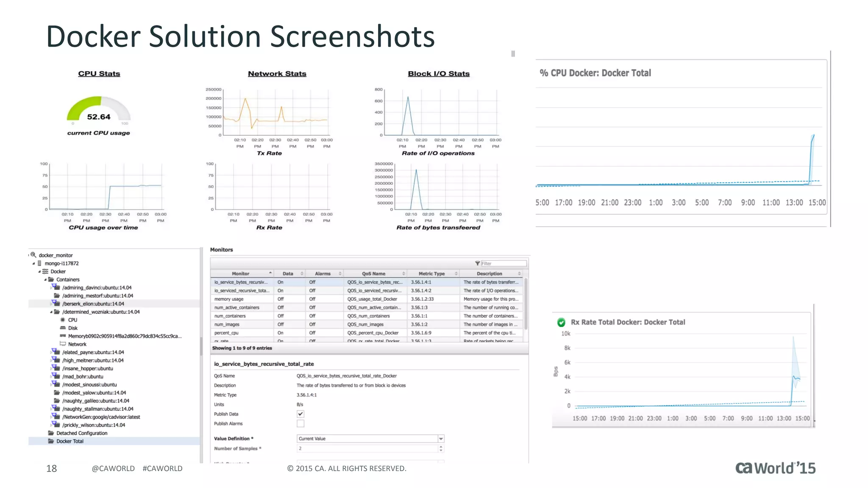Click the Network Stats heading link
868x488 pixels.
[x=277, y=74]
